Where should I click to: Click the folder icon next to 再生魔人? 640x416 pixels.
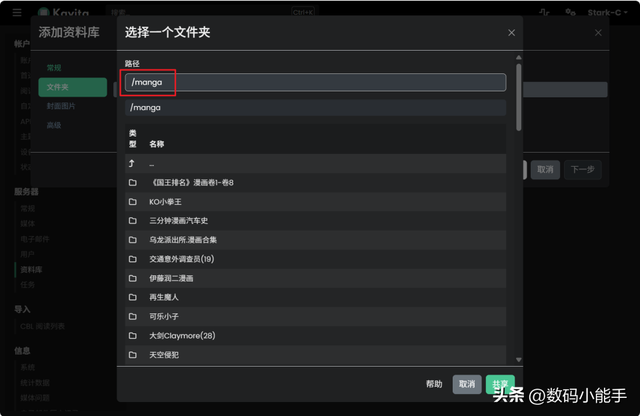[x=133, y=297]
